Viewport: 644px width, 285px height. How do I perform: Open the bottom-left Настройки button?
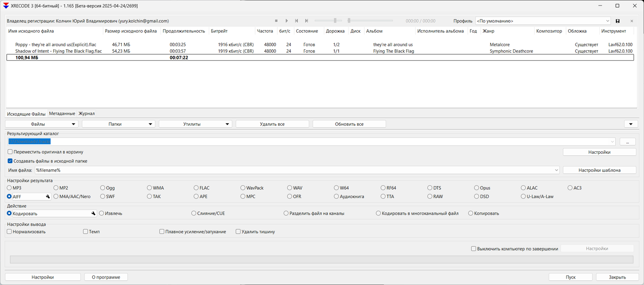(x=43, y=277)
